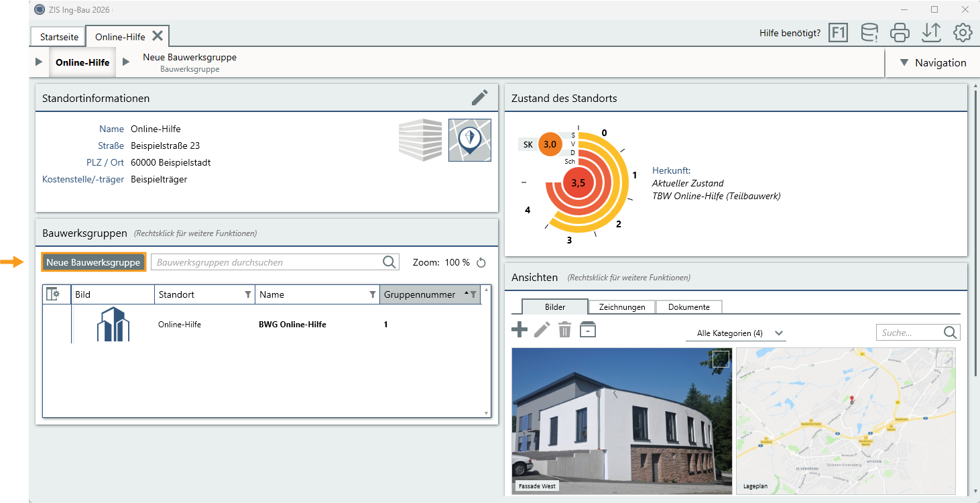The image size is (980, 503).
Task: Edit Standortinformationen with pencil icon
Action: pos(480,98)
